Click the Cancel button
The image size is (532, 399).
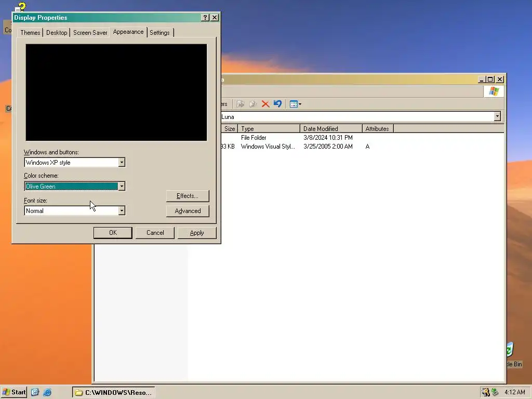[155, 233]
